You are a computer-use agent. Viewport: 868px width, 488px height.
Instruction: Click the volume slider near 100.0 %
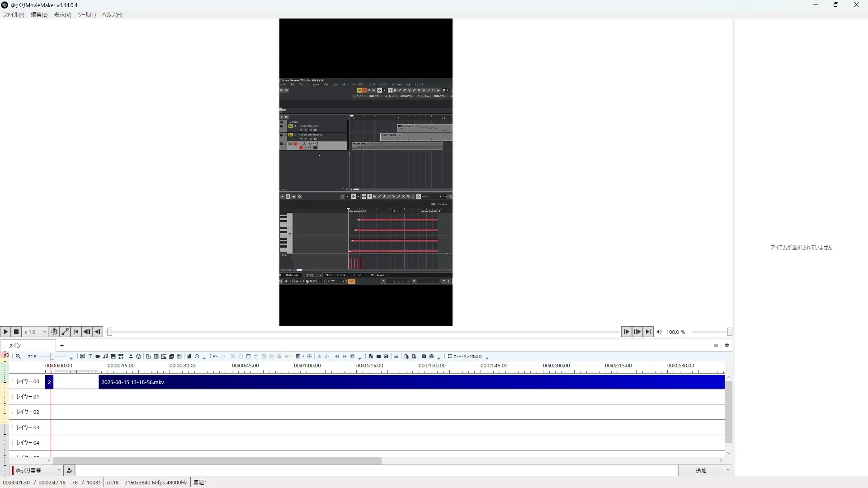click(x=710, y=332)
